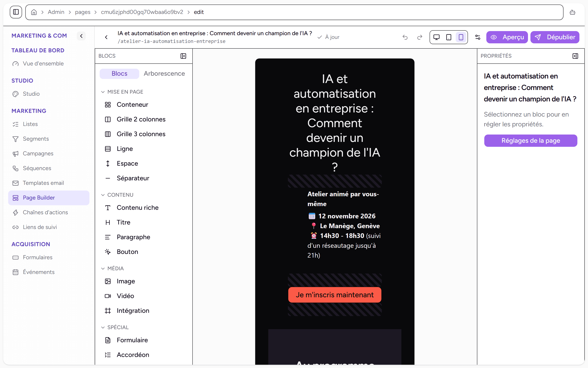Switch to the Arborescence tab
The height and width of the screenshot is (368, 588).
click(x=164, y=74)
